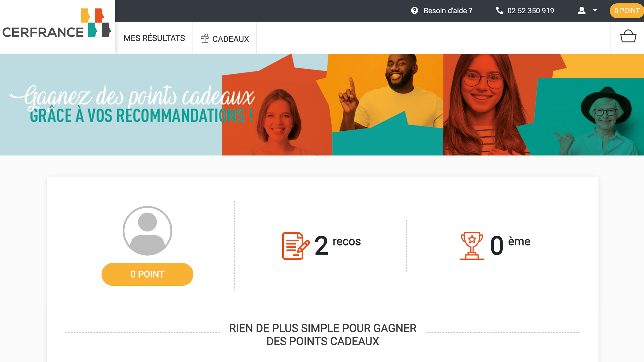Click the help question mark icon
644x362 pixels.
[x=415, y=11]
